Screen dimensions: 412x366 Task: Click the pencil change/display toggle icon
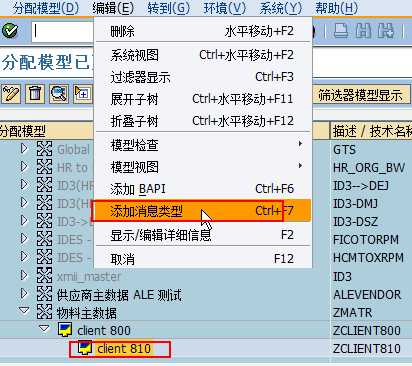point(11,94)
